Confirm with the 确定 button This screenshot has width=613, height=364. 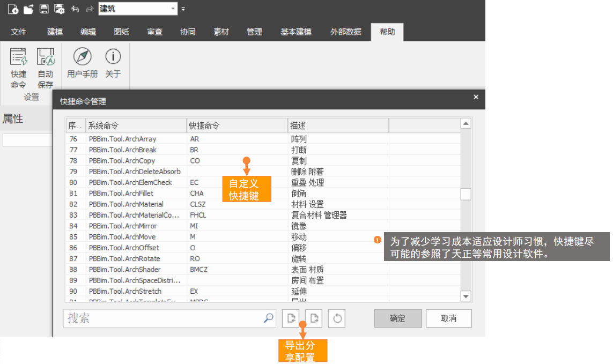pos(397,318)
